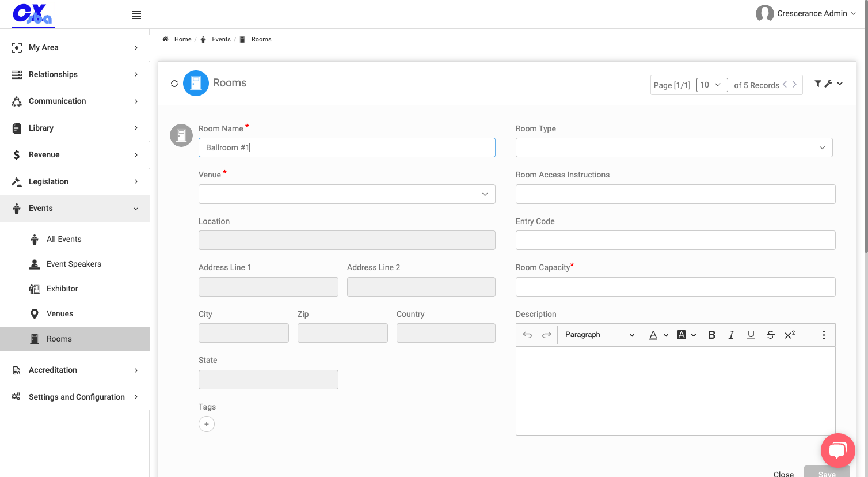Toggle bold formatting
The width and height of the screenshot is (868, 477).
pyautogui.click(x=712, y=335)
